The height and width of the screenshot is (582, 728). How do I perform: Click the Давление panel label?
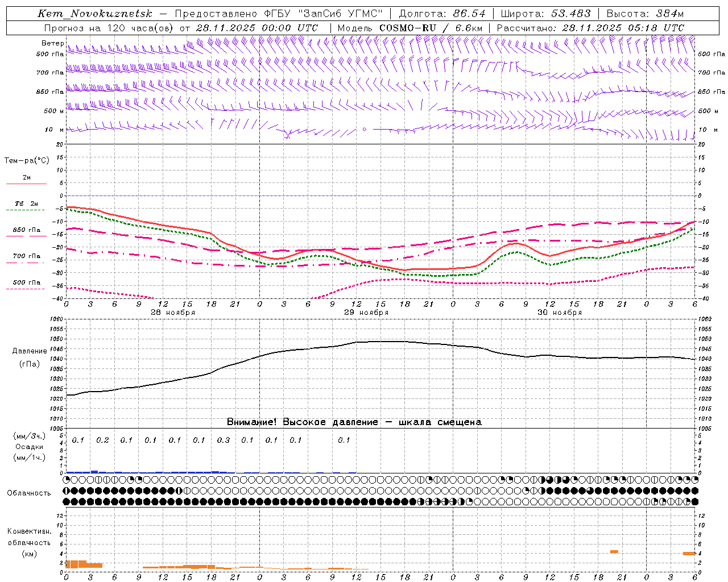[x=30, y=351]
